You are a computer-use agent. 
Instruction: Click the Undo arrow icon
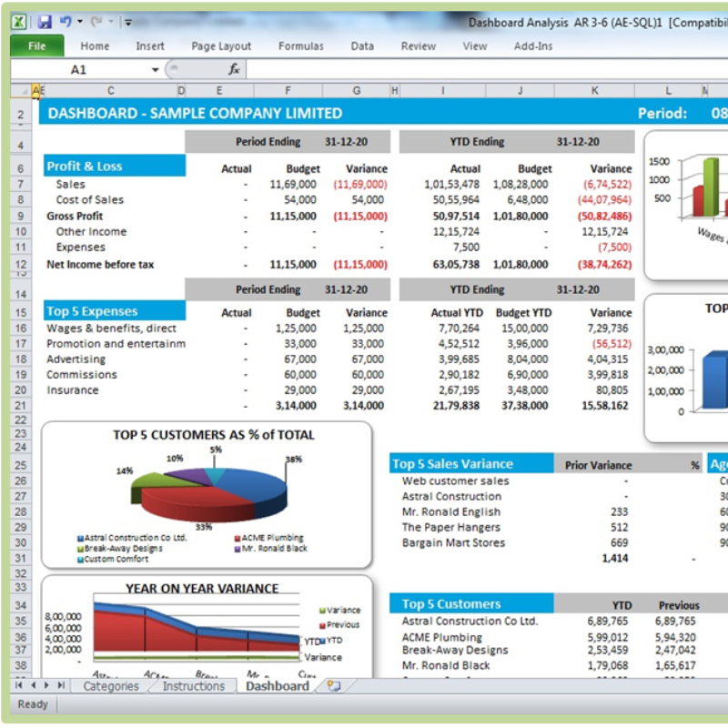66,22
